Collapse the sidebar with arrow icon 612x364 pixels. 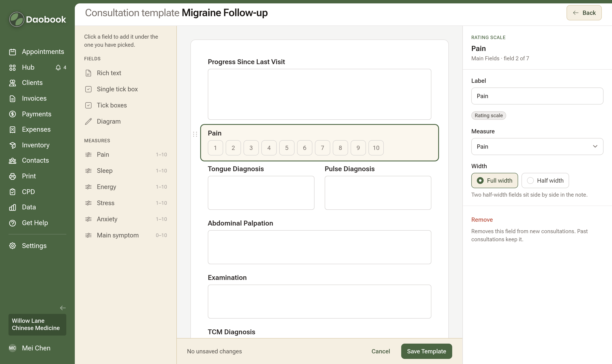pyautogui.click(x=63, y=308)
